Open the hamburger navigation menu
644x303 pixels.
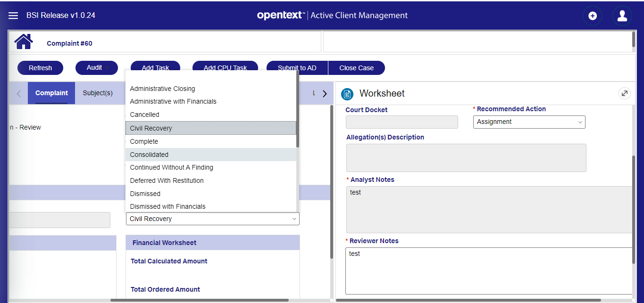13,16
